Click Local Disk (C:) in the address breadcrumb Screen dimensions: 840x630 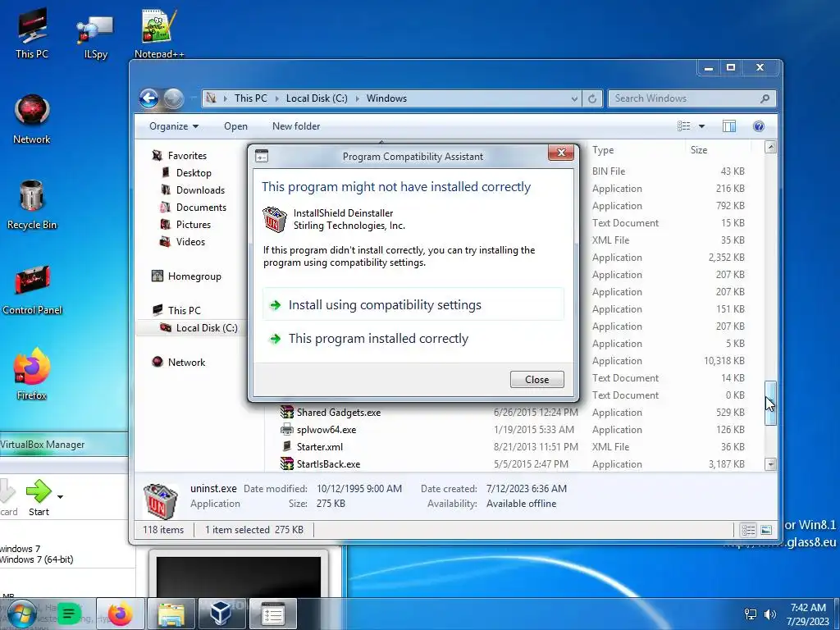[x=317, y=98]
